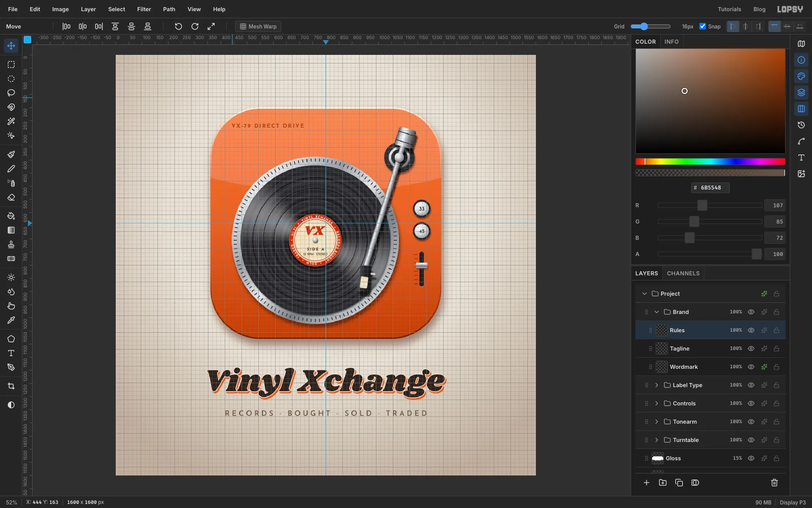Delete layer with the trash icon
Screen dimensions: 812x508
[774, 483]
